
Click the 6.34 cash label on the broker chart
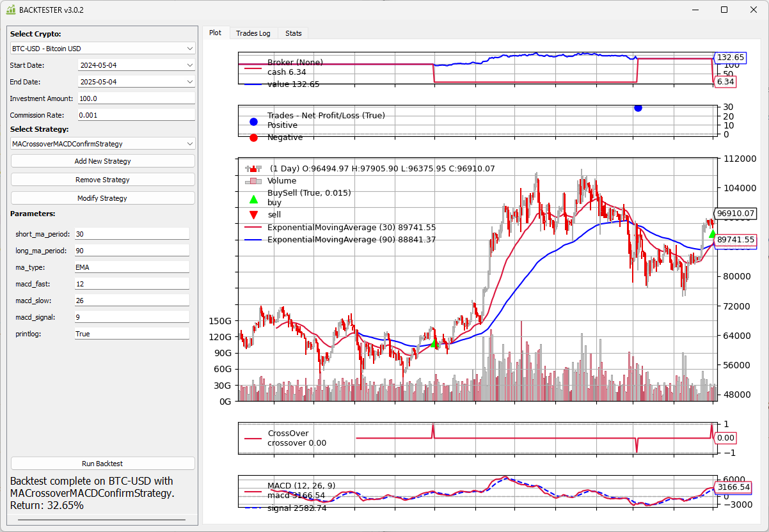click(x=725, y=82)
